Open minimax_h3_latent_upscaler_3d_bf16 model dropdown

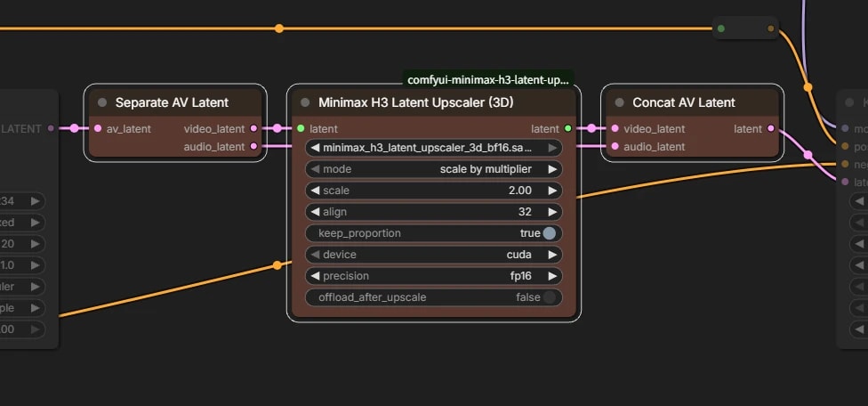[433, 148]
